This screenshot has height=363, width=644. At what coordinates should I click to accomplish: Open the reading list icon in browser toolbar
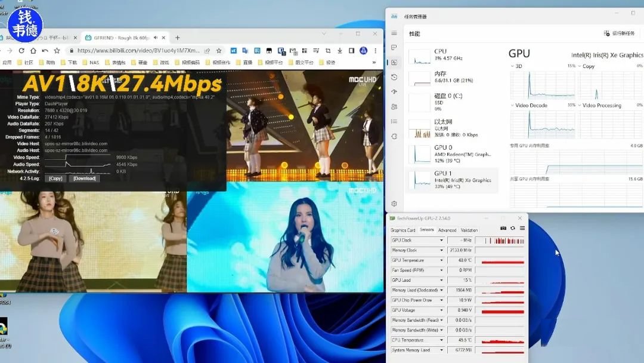click(x=316, y=51)
